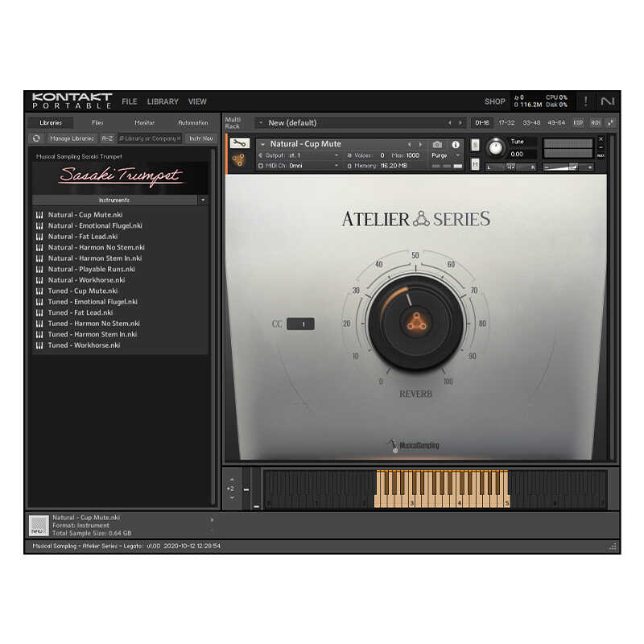This screenshot has width=644, height=644.
Task: Click Manage Libraries button
Action: point(72,138)
